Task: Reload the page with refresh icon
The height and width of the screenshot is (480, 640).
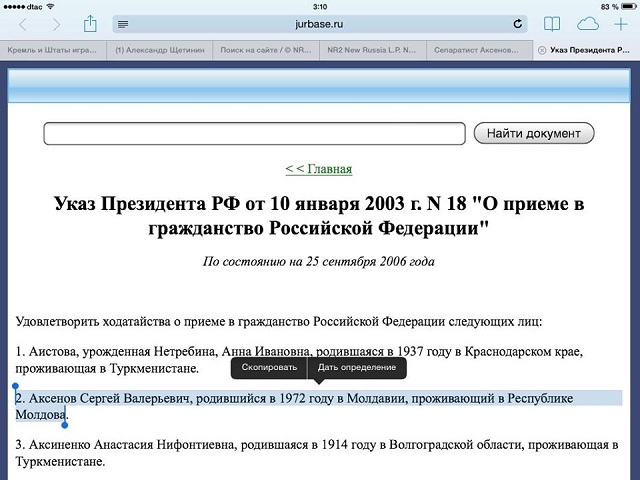Action: tap(518, 23)
